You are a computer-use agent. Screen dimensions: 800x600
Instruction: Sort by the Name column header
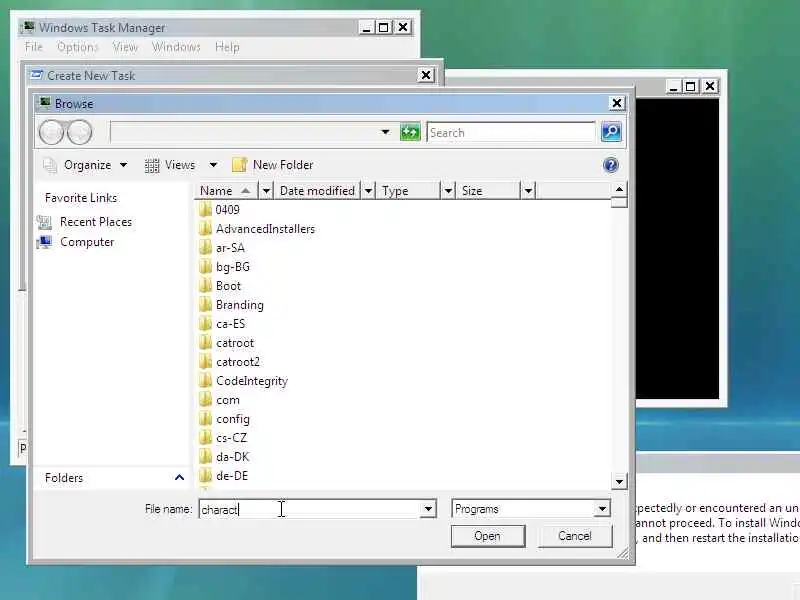pos(227,191)
